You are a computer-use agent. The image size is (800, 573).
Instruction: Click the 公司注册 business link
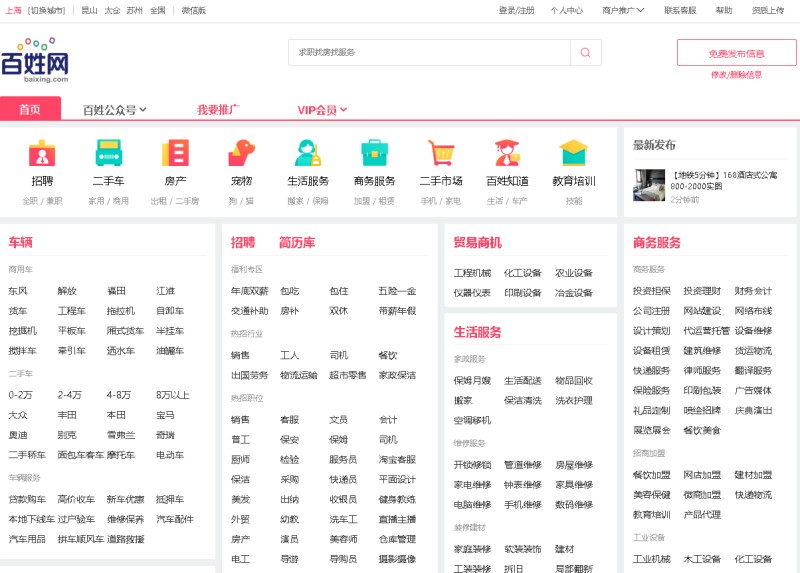(x=652, y=311)
